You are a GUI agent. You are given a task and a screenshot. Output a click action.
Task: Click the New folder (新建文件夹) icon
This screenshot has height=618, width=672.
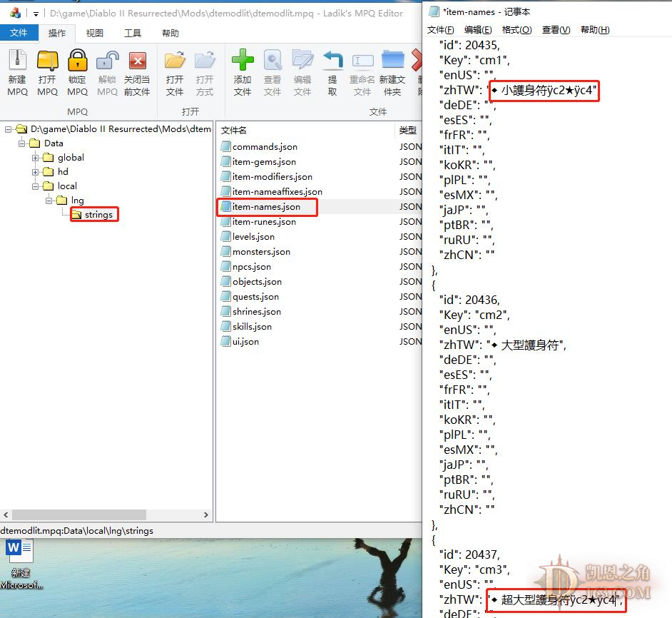pyautogui.click(x=392, y=60)
